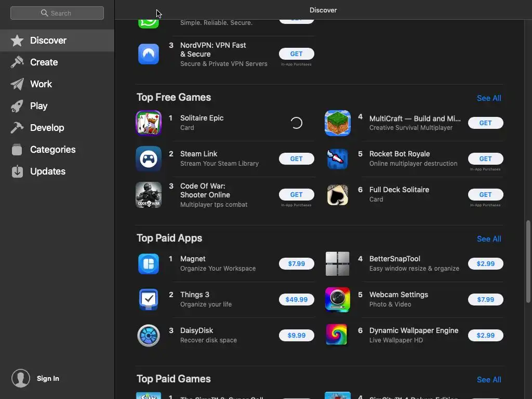This screenshot has height=399, width=532.
Task: Select the Create hammer-brush icon
Action: (17, 62)
